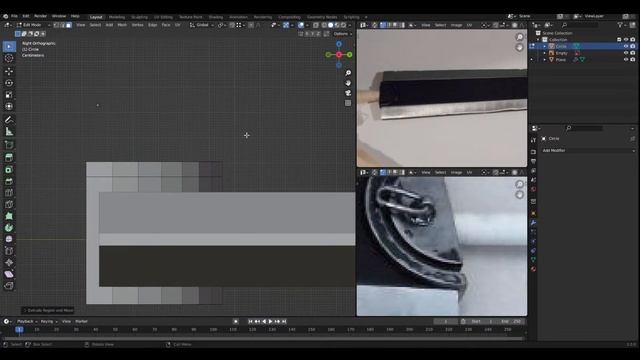Select the Select Box tool in toolbar
This screenshot has height=360, width=640.
point(9,47)
